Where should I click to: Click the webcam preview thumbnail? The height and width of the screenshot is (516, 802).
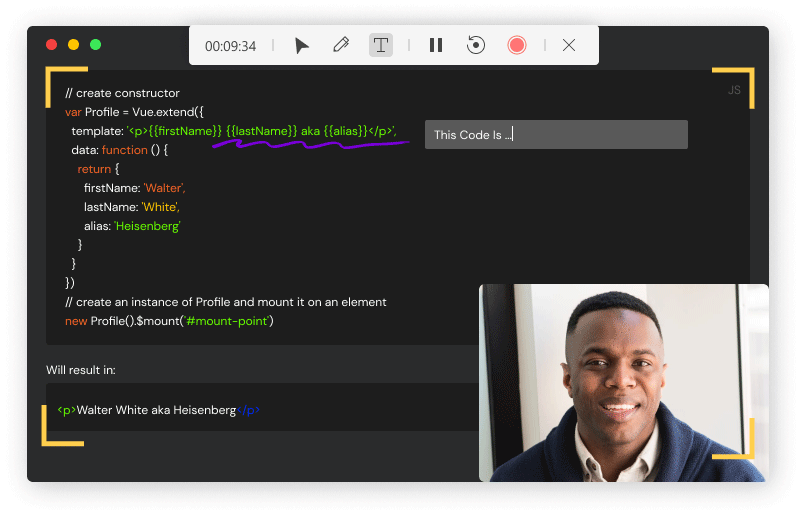click(x=623, y=383)
